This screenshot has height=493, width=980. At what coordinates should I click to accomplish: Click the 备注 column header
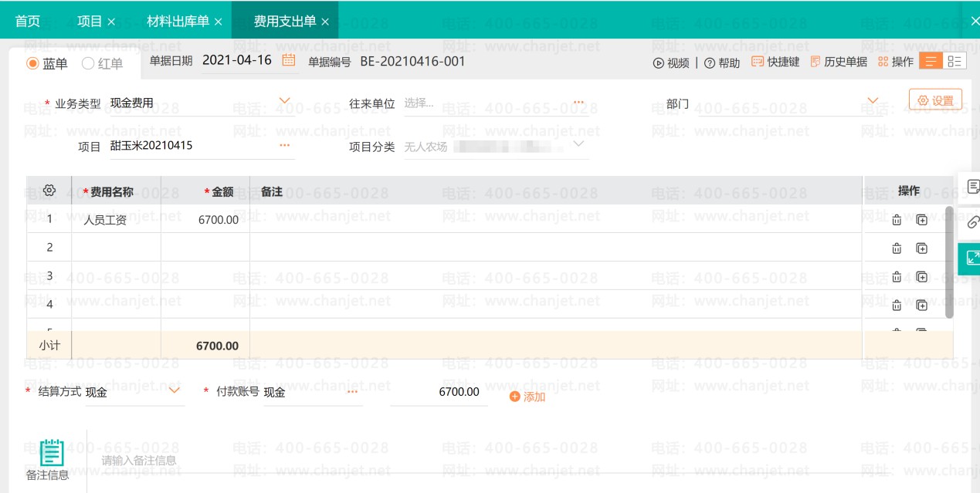[x=556, y=191]
